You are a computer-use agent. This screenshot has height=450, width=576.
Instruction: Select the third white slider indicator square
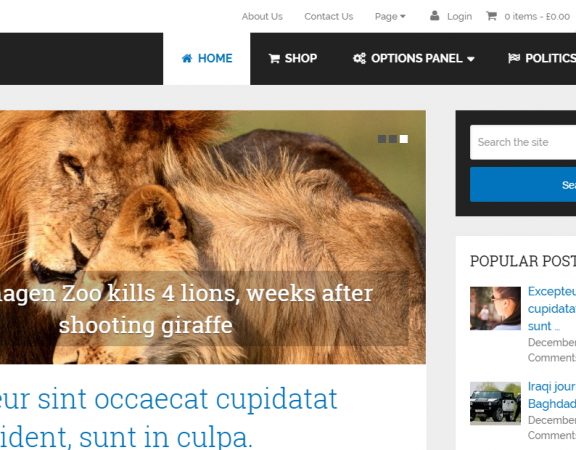pyautogui.click(x=404, y=139)
